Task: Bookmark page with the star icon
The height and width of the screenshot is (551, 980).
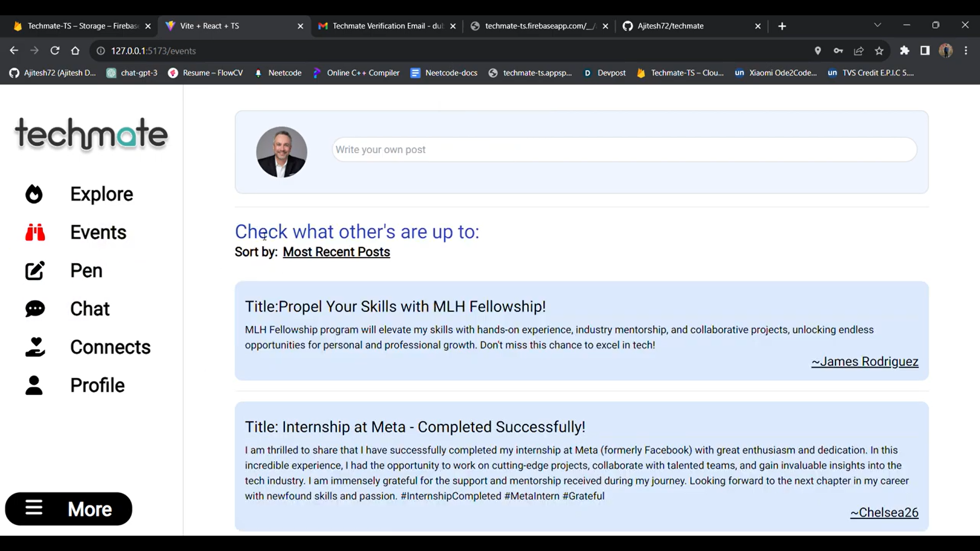Action: point(879,51)
